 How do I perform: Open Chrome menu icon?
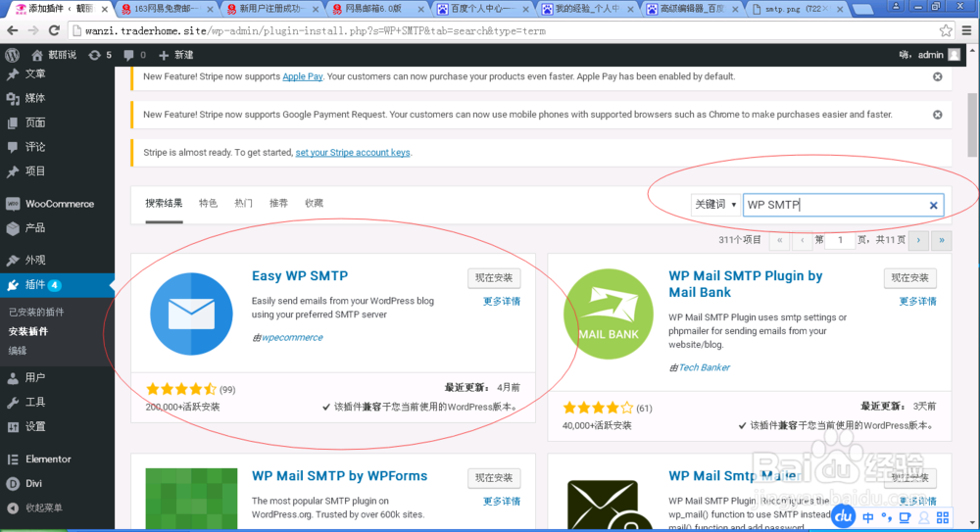(x=966, y=30)
